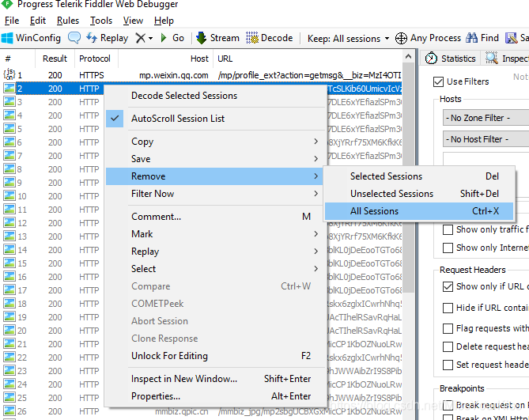Viewport: 529px width, 420px height.
Task: Click the Fiddler app icon in title bar
Action: click(x=7, y=5)
